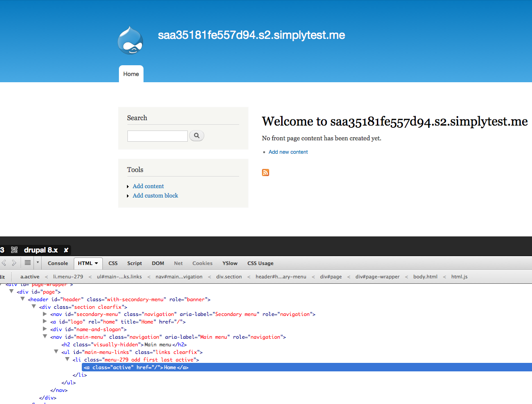This screenshot has height=404, width=532.
Task: Open the Firebug panel list icon
Action: coord(27,263)
